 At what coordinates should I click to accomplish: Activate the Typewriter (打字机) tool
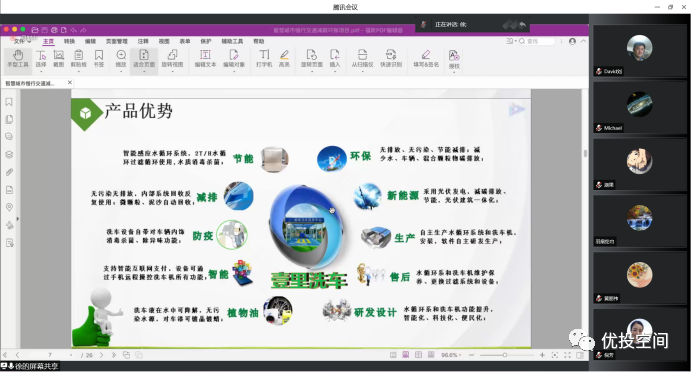(264, 59)
